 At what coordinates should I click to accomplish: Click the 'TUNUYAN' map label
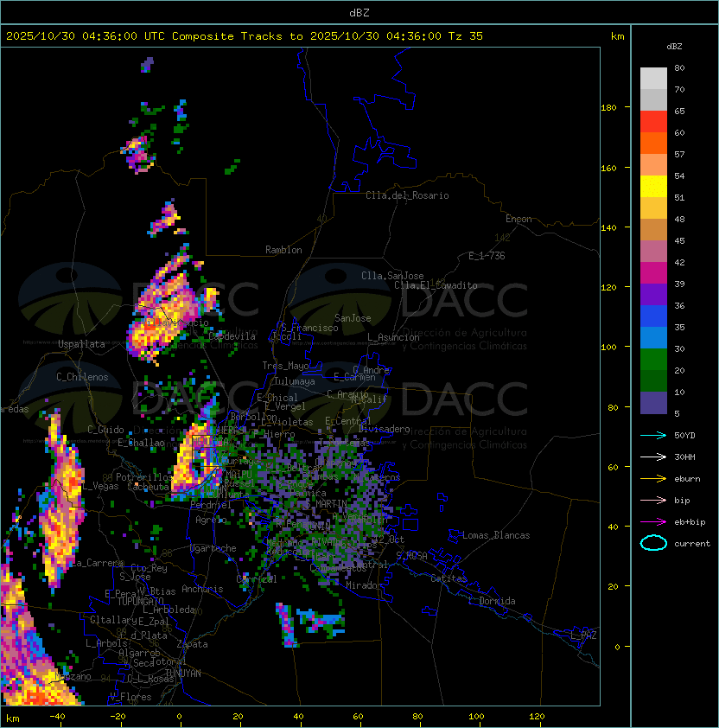(183, 674)
